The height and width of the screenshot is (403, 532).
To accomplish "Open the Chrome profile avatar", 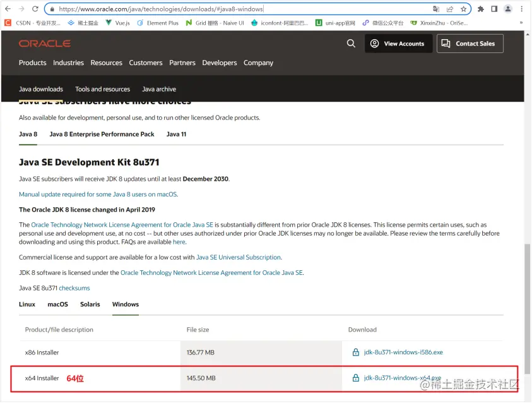I will [x=507, y=9].
